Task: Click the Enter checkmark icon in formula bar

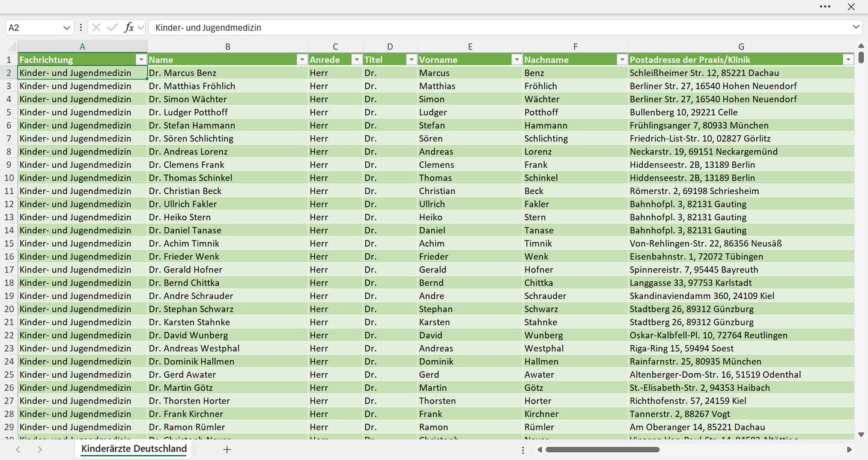Action: point(112,28)
